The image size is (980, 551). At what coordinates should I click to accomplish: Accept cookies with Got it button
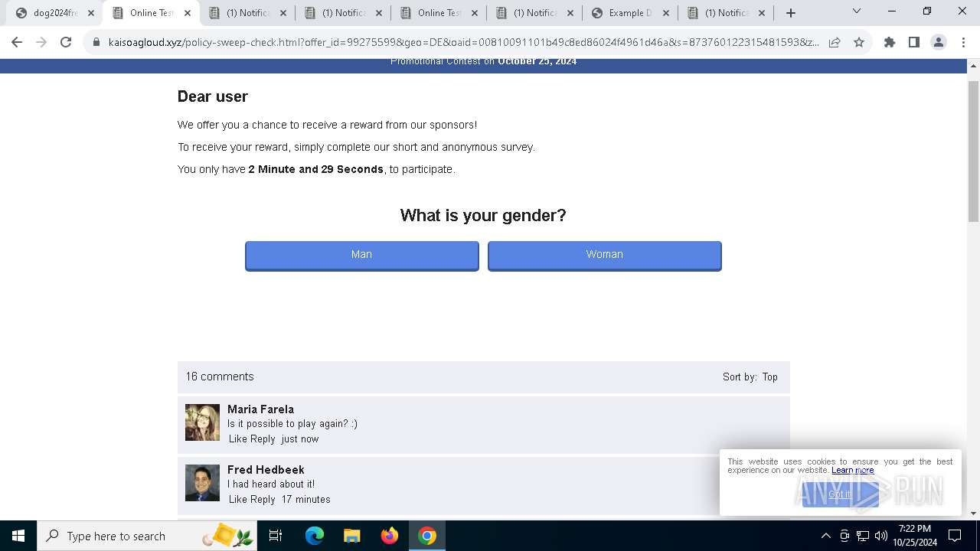841,494
